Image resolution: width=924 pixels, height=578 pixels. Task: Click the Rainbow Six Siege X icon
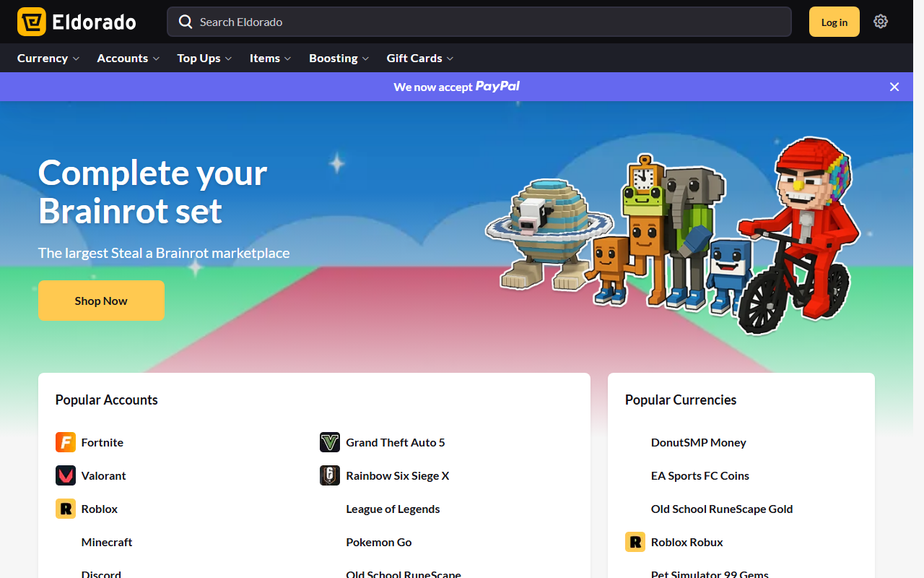tap(330, 475)
